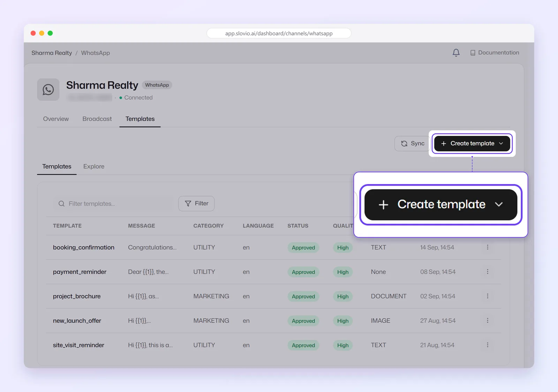Click the browser address bar URL

pos(279,33)
